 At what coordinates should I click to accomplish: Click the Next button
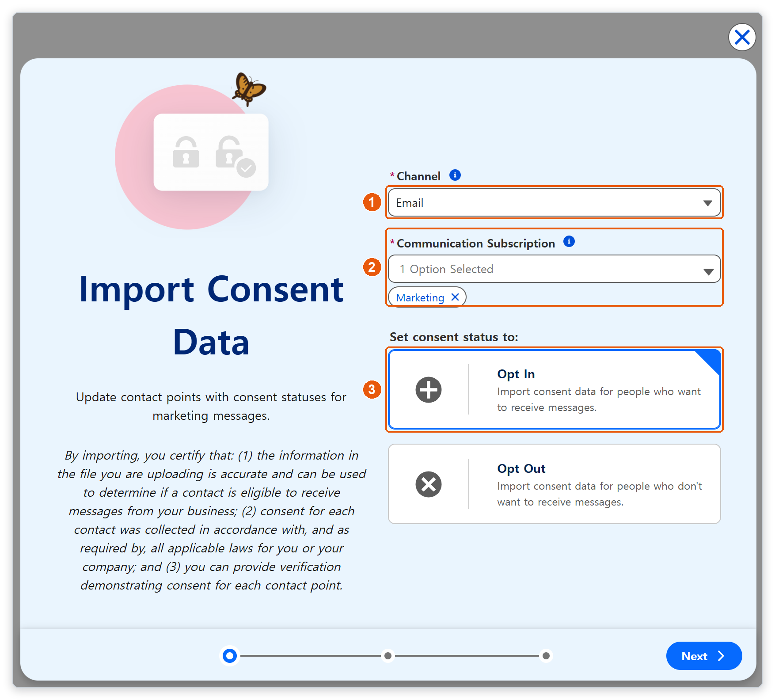tap(704, 656)
